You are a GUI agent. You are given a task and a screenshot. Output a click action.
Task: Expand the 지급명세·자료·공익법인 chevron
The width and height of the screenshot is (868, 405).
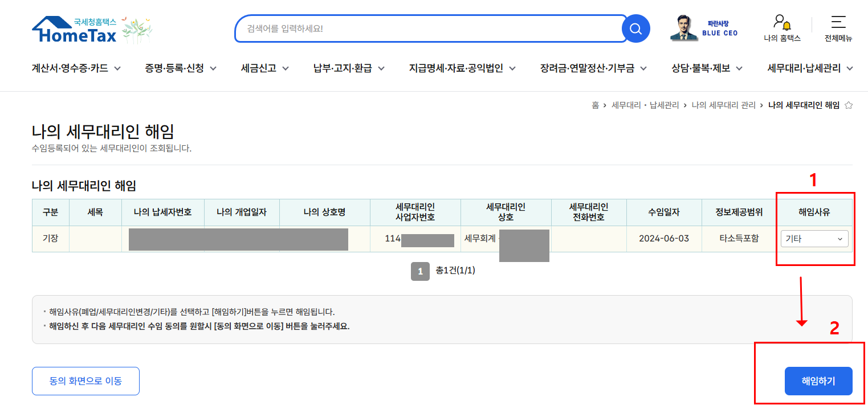click(514, 67)
